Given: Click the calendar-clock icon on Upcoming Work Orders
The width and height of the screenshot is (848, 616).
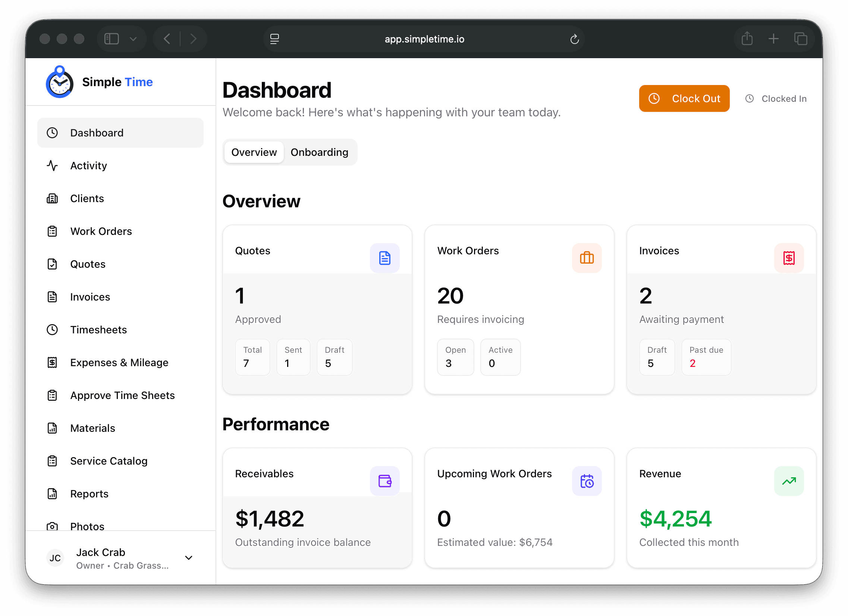Looking at the screenshot, I should click(588, 481).
